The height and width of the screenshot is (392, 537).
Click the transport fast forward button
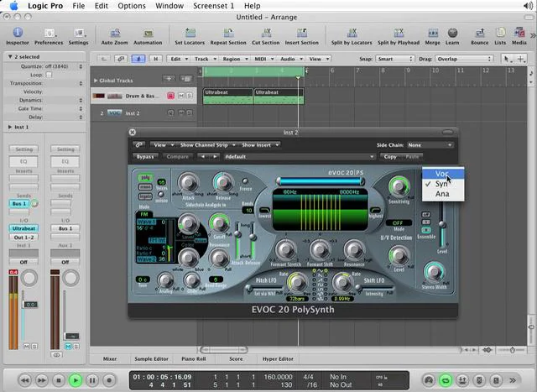pyautogui.click(x=42, y=380)
